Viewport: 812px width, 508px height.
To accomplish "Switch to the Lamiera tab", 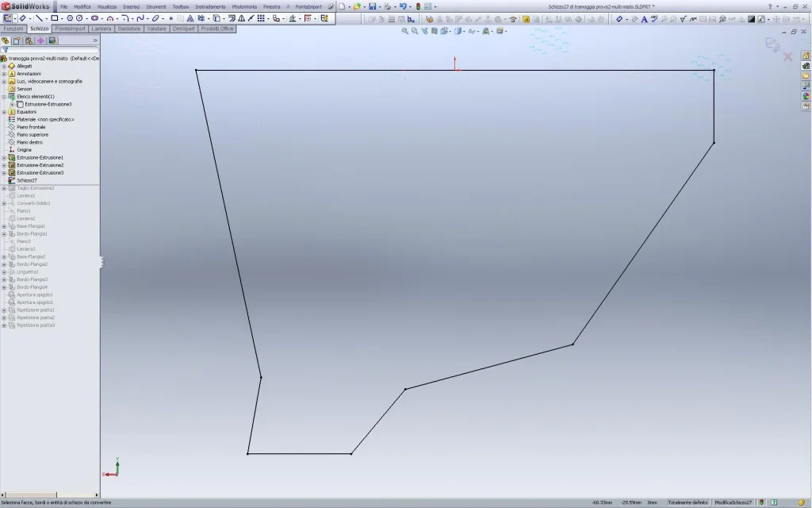I will (x=101, y=29).
